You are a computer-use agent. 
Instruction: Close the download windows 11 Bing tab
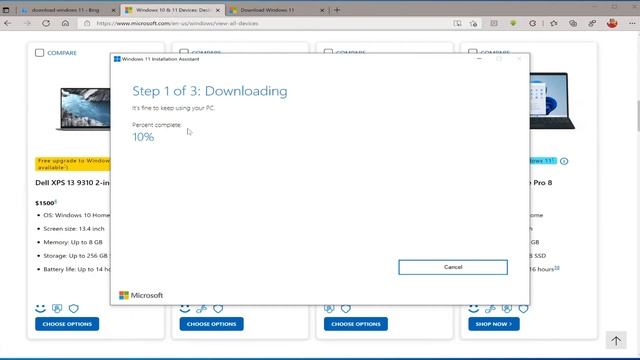[114, 10]
